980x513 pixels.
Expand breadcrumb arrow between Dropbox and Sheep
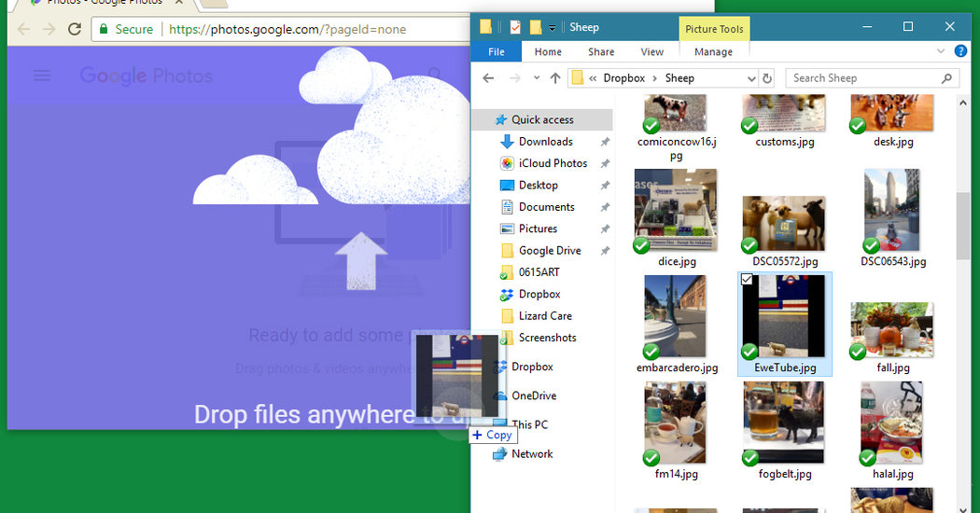[x=655, y=78]
